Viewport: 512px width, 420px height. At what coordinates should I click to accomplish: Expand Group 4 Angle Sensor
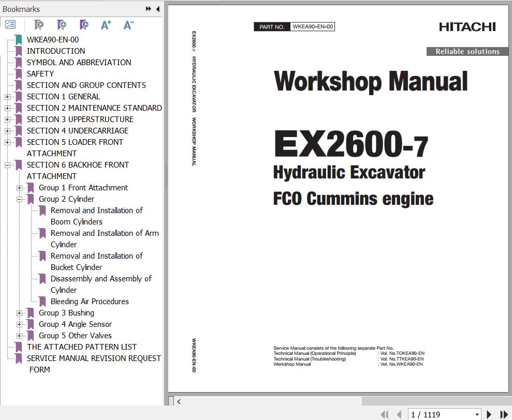[x=19, y=325]
